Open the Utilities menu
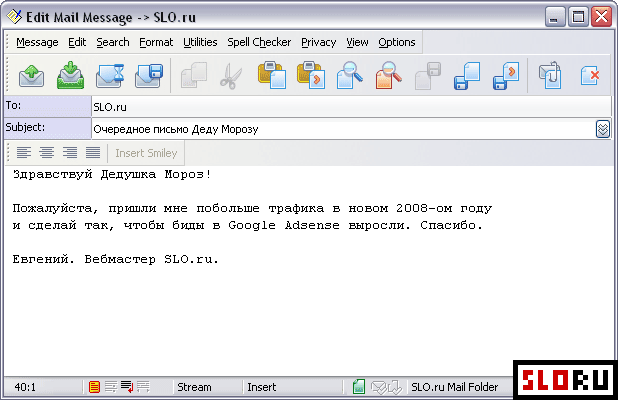The width and height of the screenshot is (618, 400). (x=200, y=42)
